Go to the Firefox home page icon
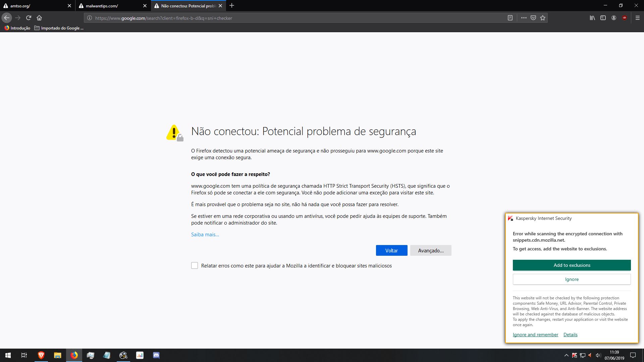Image resolution: width=644 pixels, height=362 pixels. pyautogui.click(x=39, y=18)
